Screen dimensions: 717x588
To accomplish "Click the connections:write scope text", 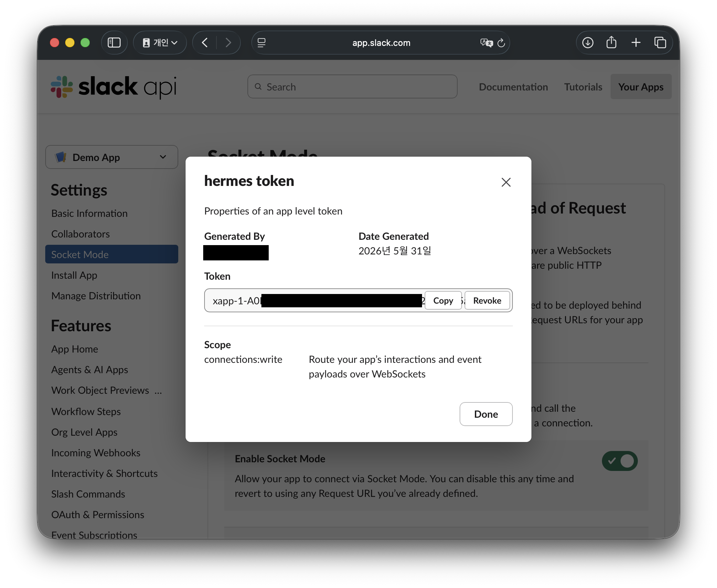I will click(x=243, y=360).
